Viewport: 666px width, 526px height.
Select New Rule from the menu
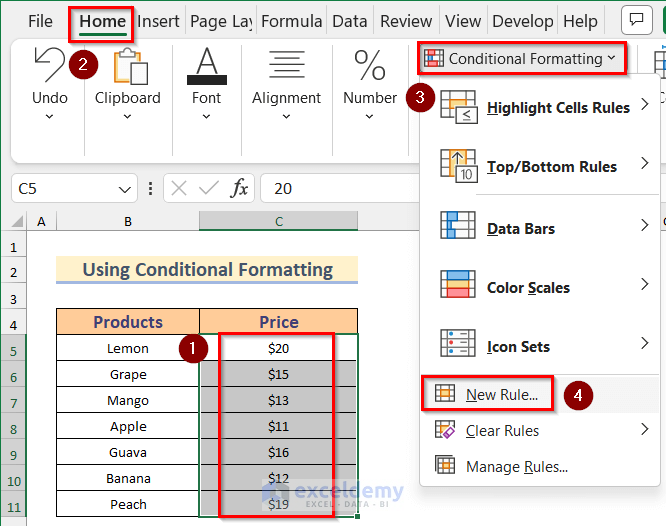point(501,395)
